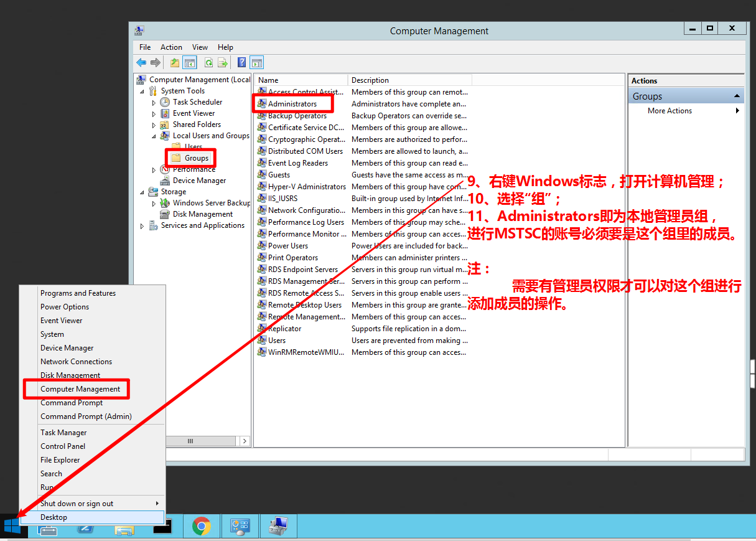The height and width of the screenshot is (541, 756).
Task: Expand the Services and Applications node arrow
Action: click(x=142, y=225)
